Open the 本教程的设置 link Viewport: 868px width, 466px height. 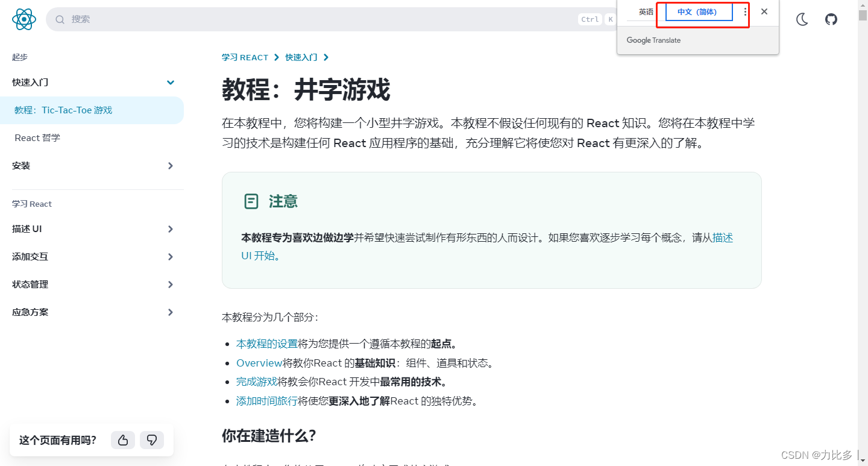click(x=267, y=344)
